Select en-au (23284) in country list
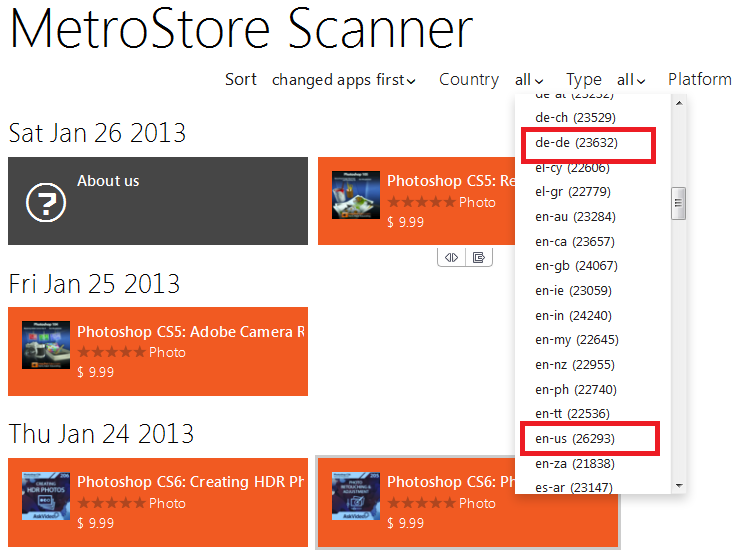 575,217
